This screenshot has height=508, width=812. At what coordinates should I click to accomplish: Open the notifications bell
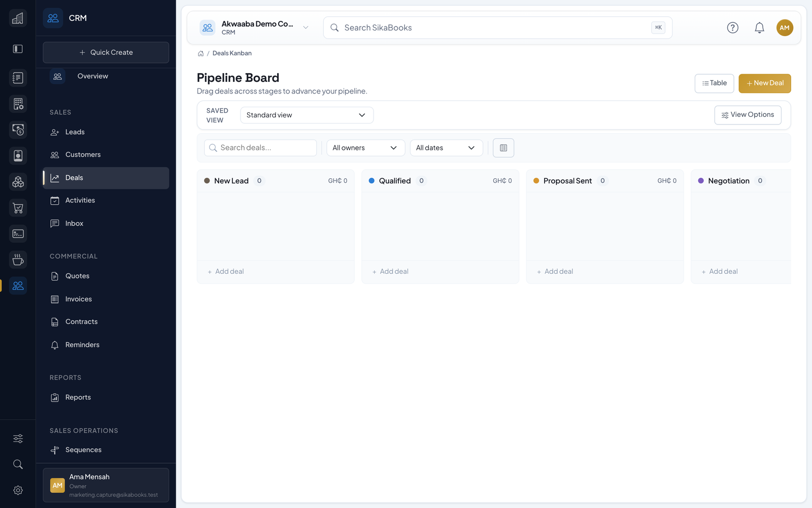point(759,28)
